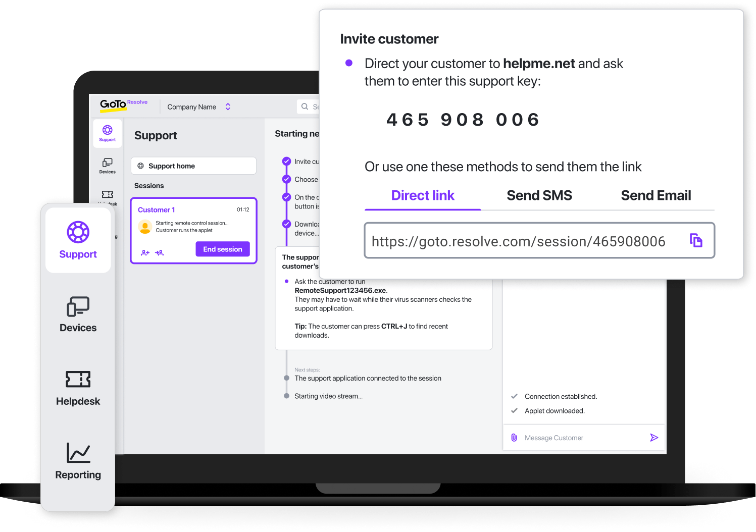756x532 pixels.
Task: Click the Support home button
Action: coord(193,166)
